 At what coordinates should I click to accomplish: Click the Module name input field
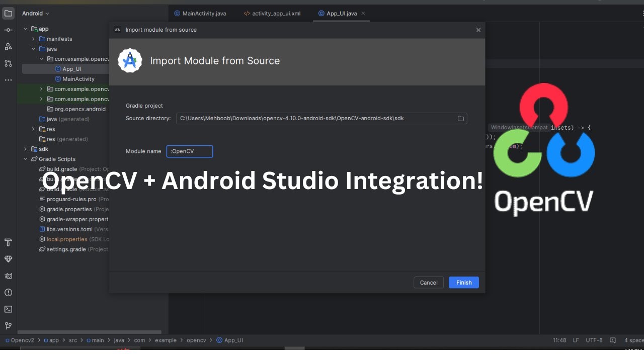190,151
